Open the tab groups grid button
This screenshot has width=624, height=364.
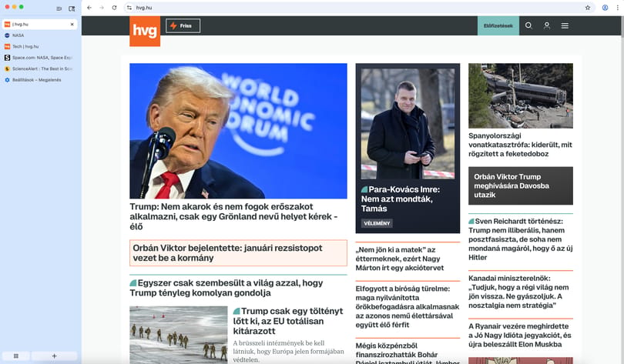[16, 356]
